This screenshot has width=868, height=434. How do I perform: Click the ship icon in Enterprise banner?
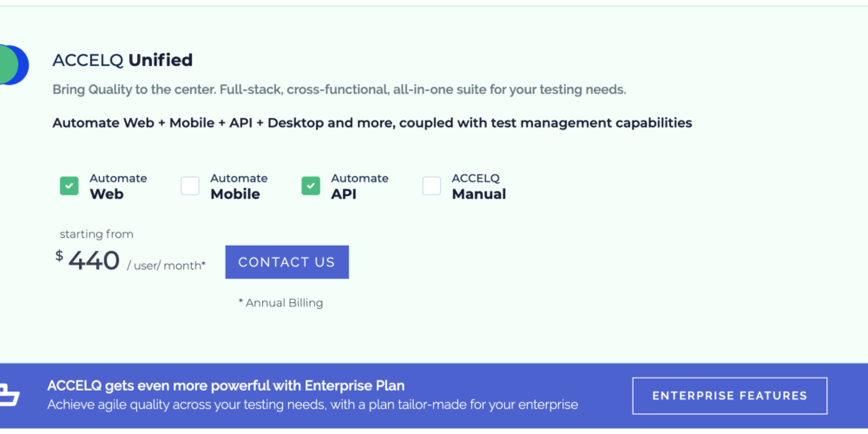click(x=8, y=395)
